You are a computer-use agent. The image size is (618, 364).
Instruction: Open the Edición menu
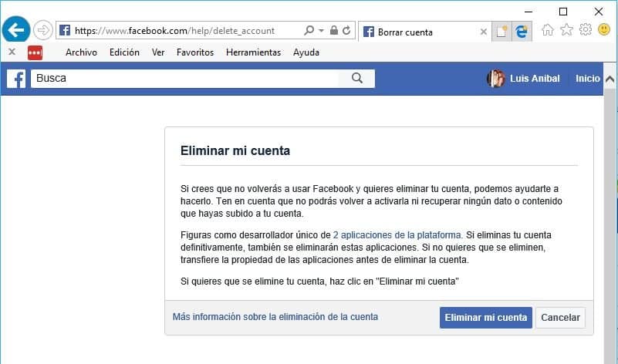[124, 52]
